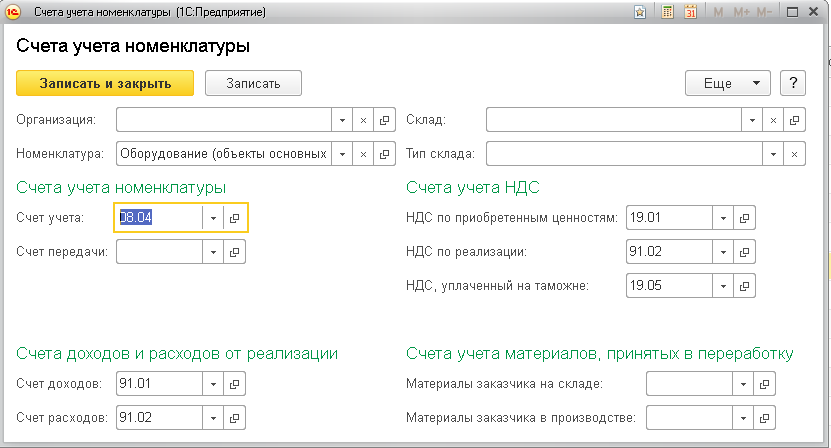Expand the Счет учета dropdown arrow
The image size is (831, 448).
click(x=213, y=217)
